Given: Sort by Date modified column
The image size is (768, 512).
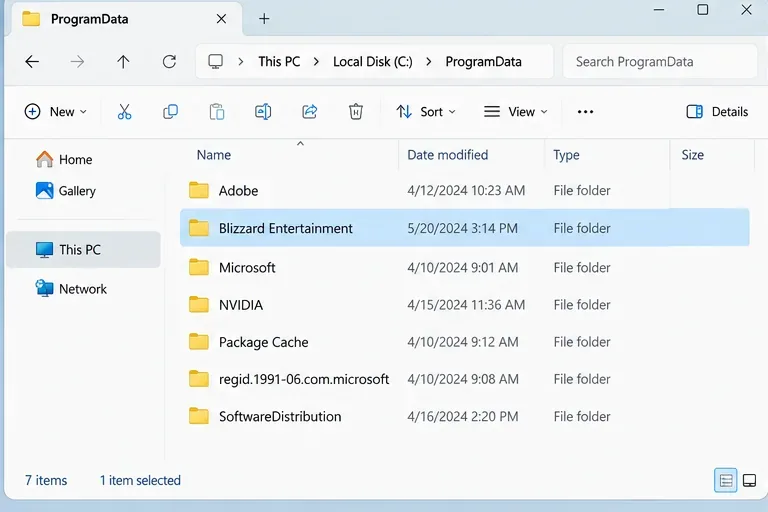Looking at the screenshot, I should pos(448,155).
